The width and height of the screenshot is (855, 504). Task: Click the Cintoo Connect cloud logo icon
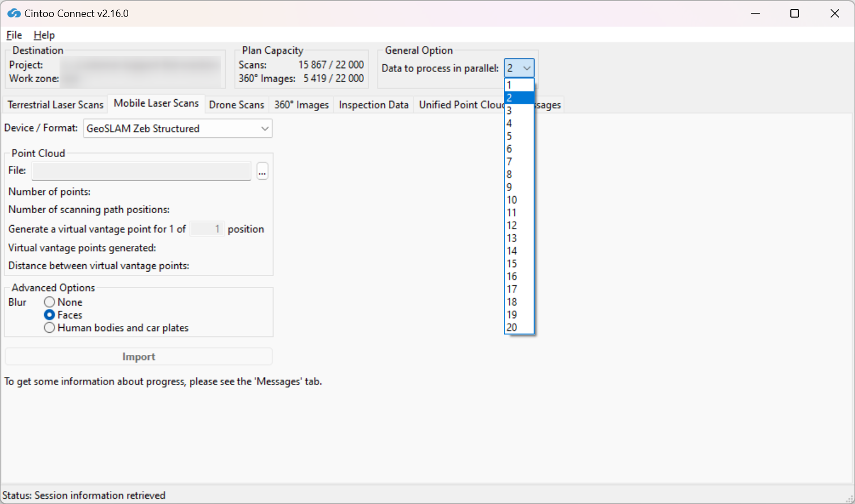[14, 13]
